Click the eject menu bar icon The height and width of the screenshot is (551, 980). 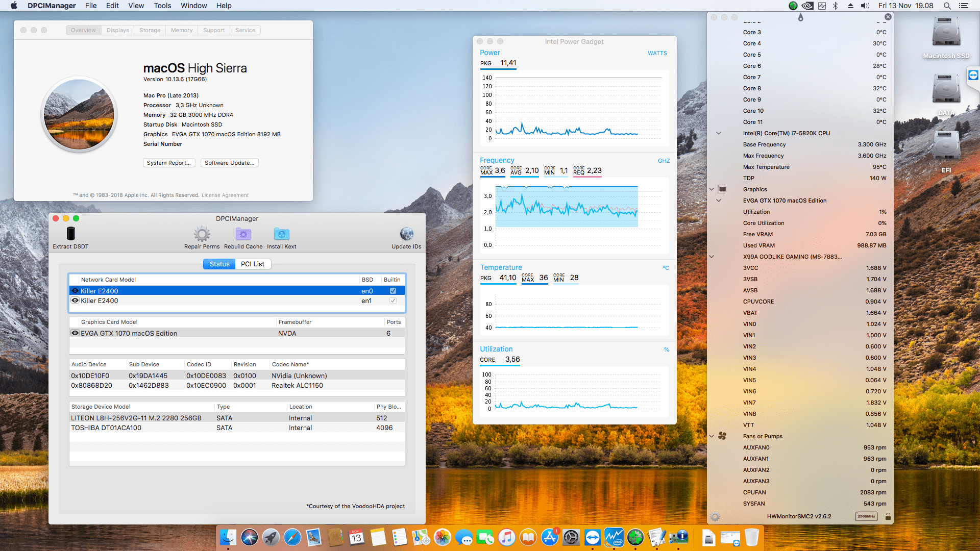(850, 6)
